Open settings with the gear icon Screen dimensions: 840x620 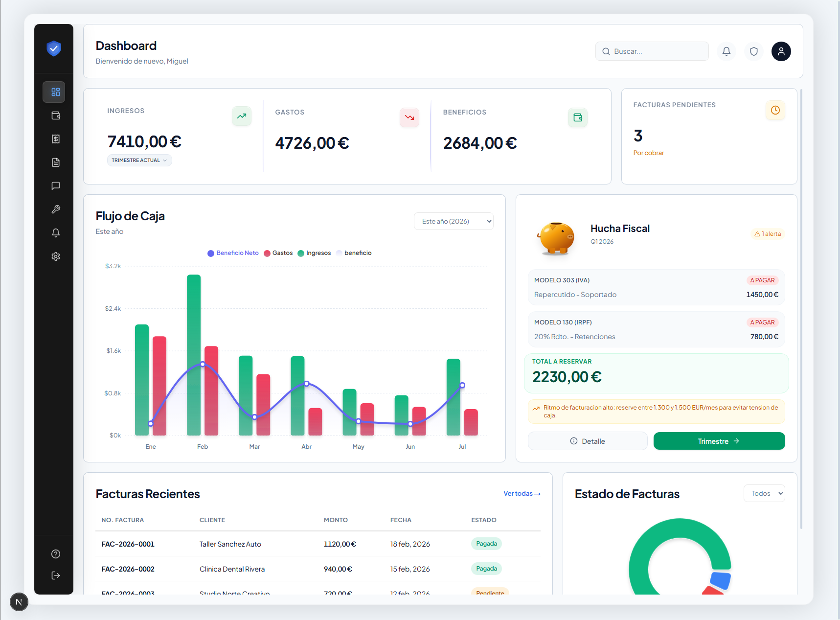click(55, 256)
